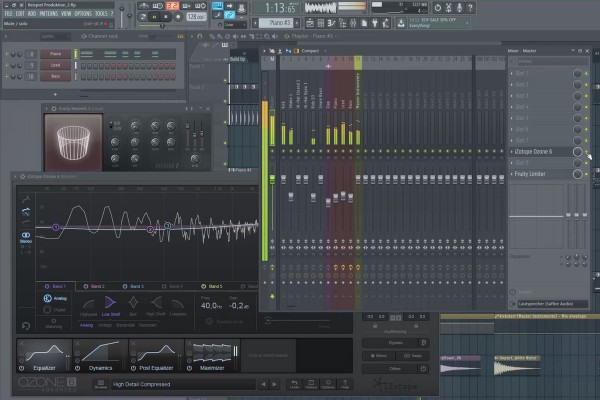Image resolution: width=600 pixels, height=400 pixels.
Task: Click the stop button in transport
Action: pos(166,17)
